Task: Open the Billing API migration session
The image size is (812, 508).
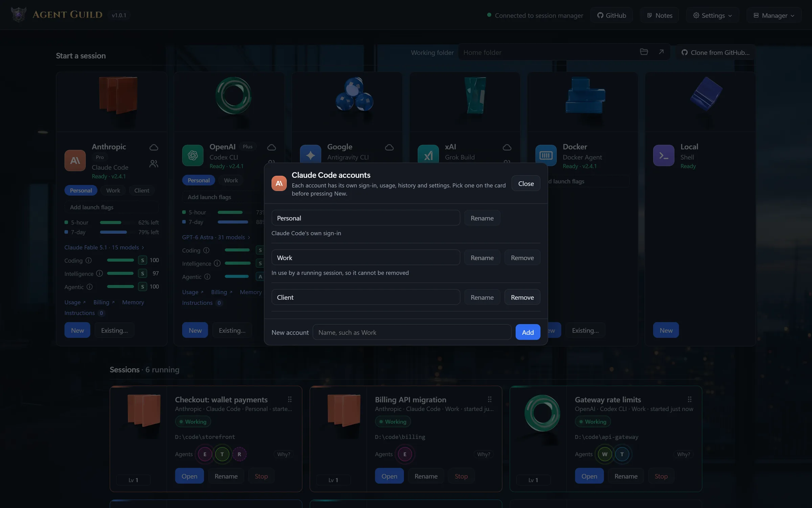Action: pos(389,476)
